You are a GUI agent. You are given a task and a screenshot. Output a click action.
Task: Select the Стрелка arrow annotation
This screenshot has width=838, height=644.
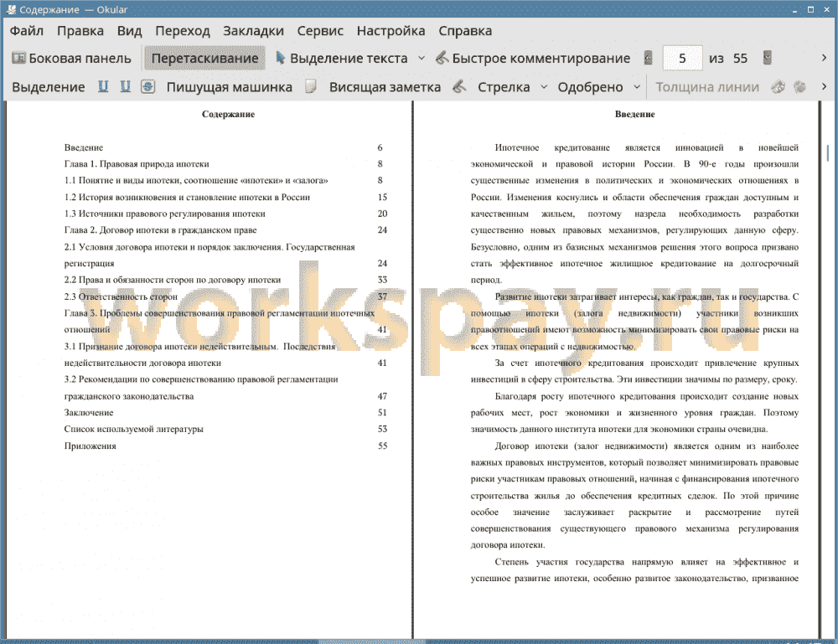click(504, 87)
